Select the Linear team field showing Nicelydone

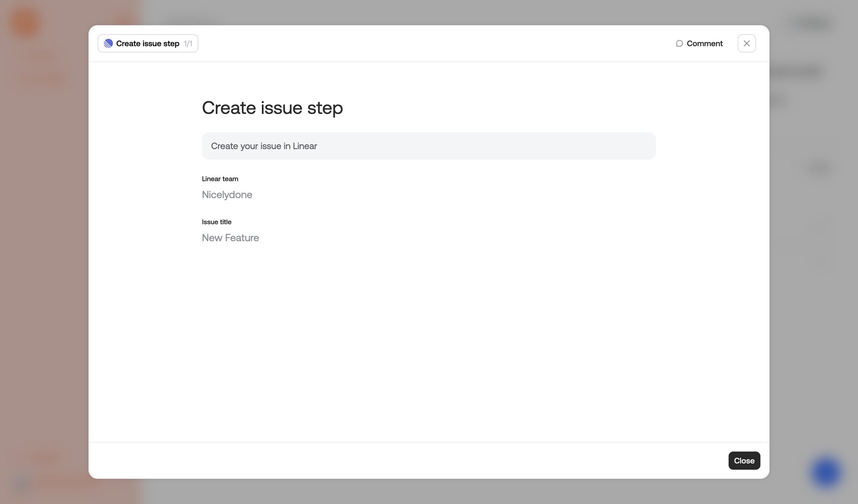227,194
